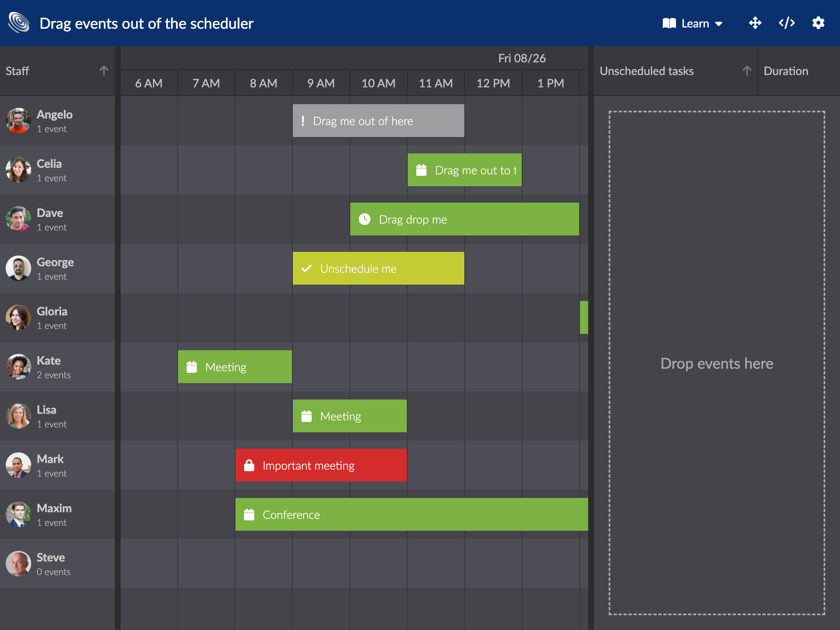This screenshot has width=840, height=630.
Task: Click Steve's avatar photo in the Staff list
Action: pyautogui.click(x=18, y=563)
